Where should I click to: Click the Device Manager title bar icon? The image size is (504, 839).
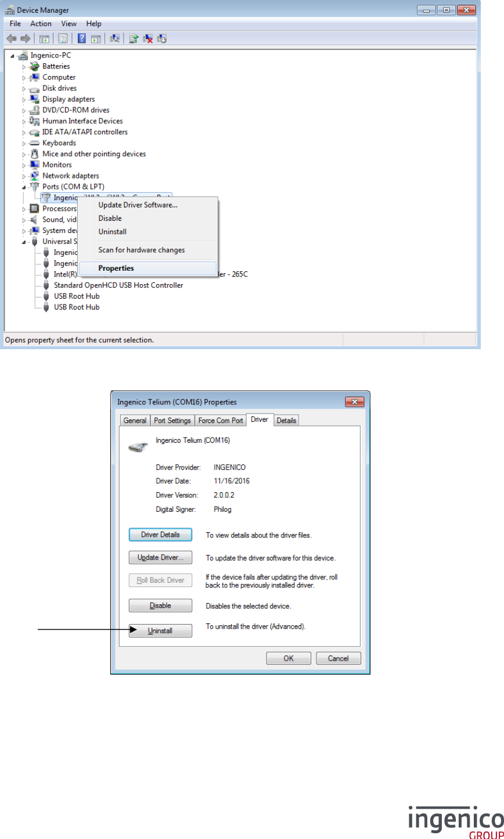(x=10, y=10)
